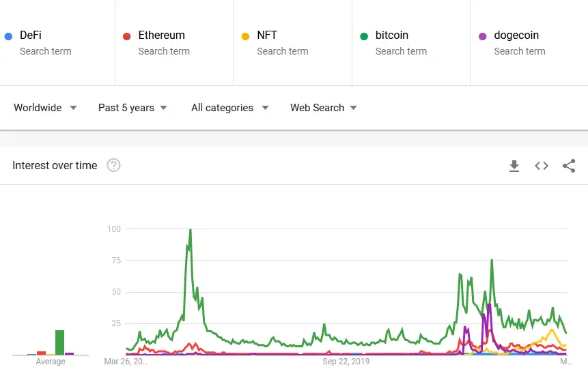Open the Interest over time help icon
Screen dimensions: 588x380
[113, 165]
